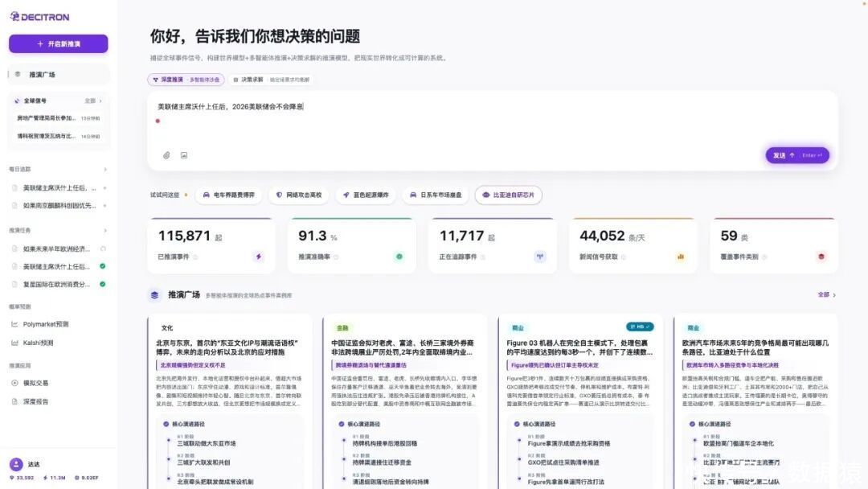Click step 欧盟抬高门槛逼车企本地化
Viewport: 868px width, 489px height.
tap(739, 444)
